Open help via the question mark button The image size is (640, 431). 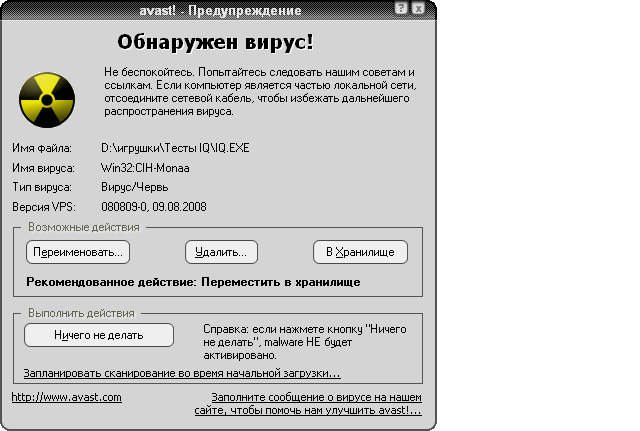pos(401,8)
